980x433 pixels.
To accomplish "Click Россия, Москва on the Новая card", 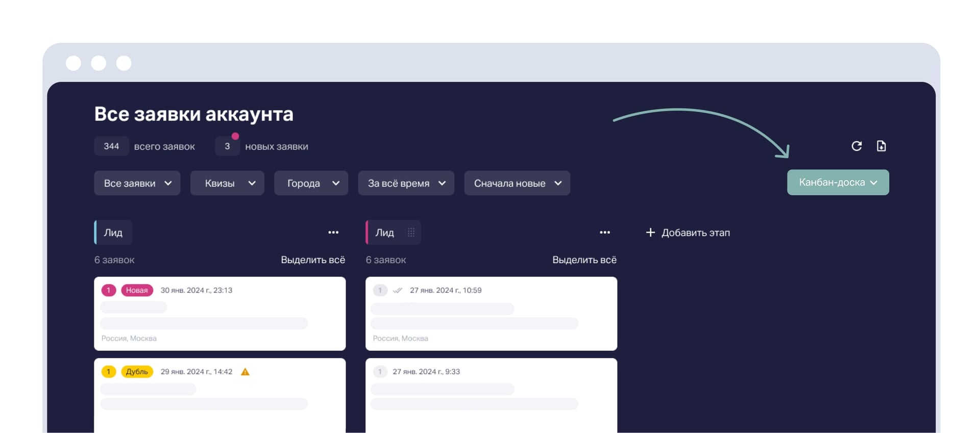I will pyautogui.click(x=129, y=338).
